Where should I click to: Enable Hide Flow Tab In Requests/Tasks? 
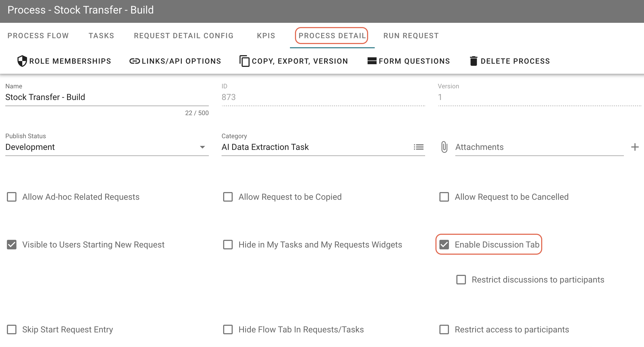[228, 329]
